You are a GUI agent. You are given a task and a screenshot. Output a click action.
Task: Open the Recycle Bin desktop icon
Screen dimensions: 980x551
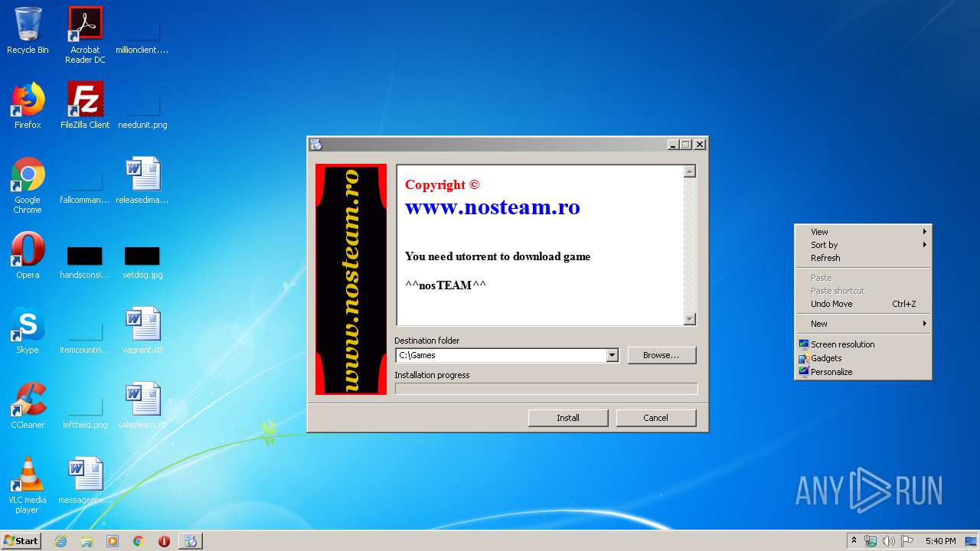[x=28, y=31]
